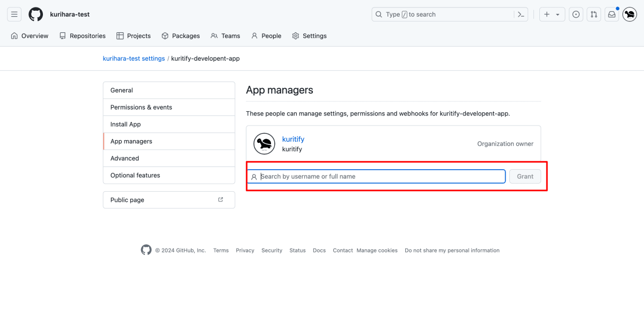Switch to the Packages tab

point(181,36)
